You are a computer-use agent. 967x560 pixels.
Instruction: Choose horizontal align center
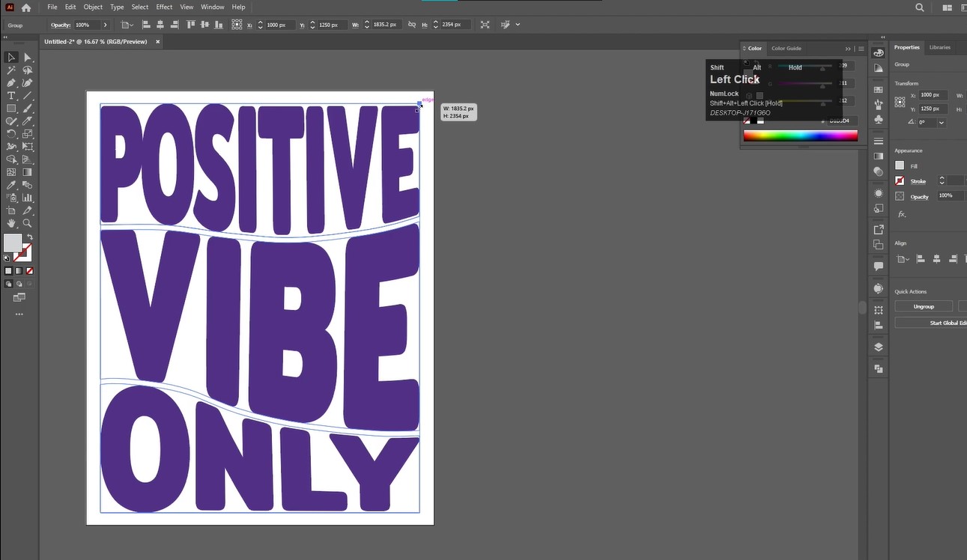[160, 25]
